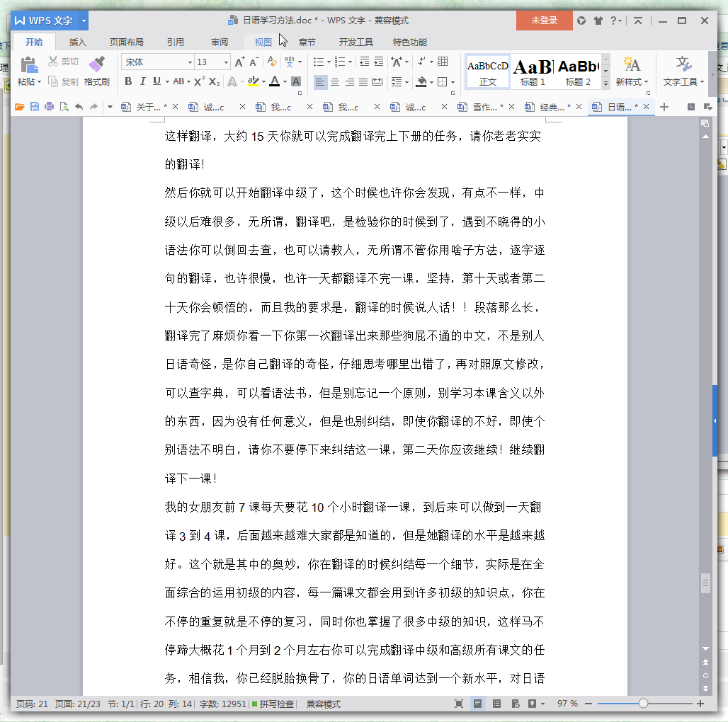
Task: Click the character shading A icon
Action: pos(296,81)
